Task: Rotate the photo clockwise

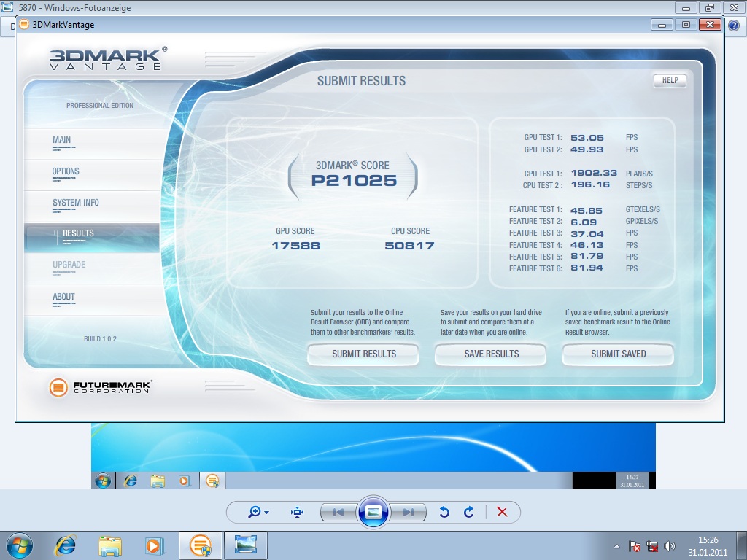Action: coord(469,512)
